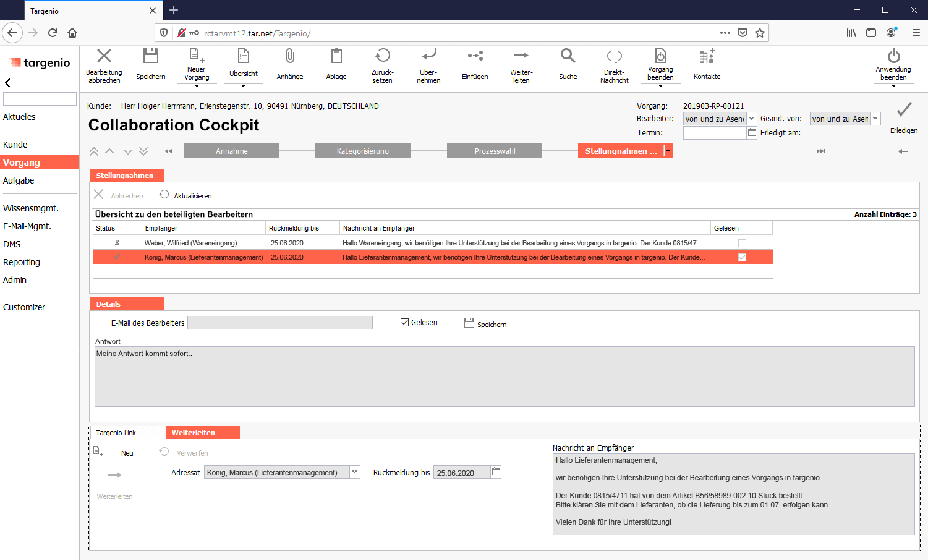This screenshot has width=928, height=560.
Task: Mark the case done with Erledigen checkmark
Action: [904, 111]
